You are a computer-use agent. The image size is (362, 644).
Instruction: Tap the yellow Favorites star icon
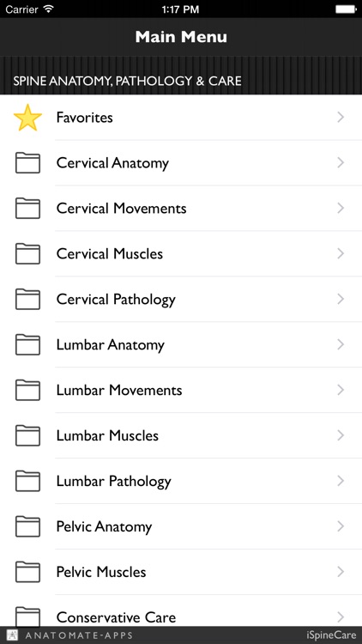pos(27,118)
